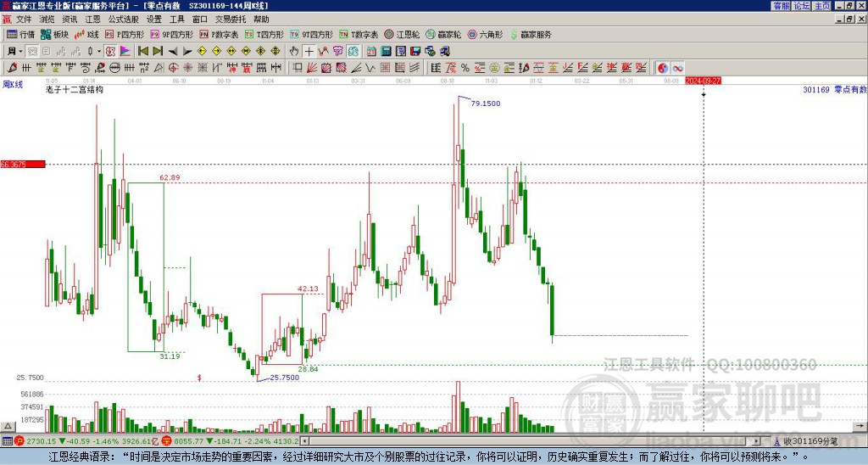
Task: Open the 六角形 hexagon tool
Action: point(485,34)
